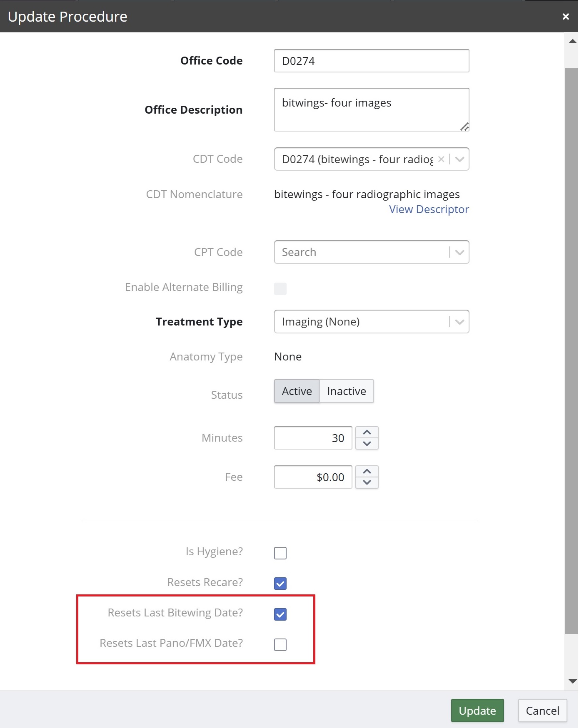Click the scrollbar down arrow
Image resolution: width=579 pixels, height=728 pixels.
pos(572,681)
